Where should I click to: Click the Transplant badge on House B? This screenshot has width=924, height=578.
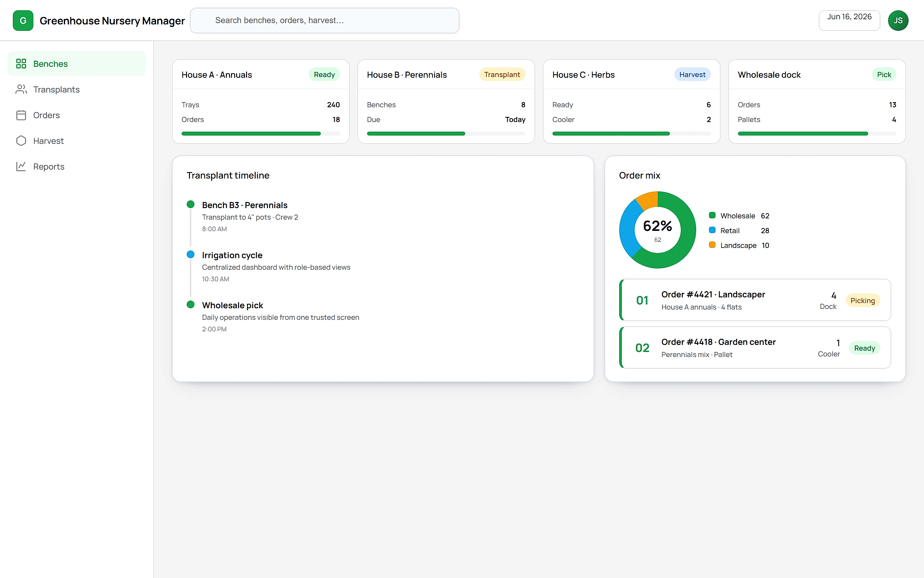click(502, 74)
